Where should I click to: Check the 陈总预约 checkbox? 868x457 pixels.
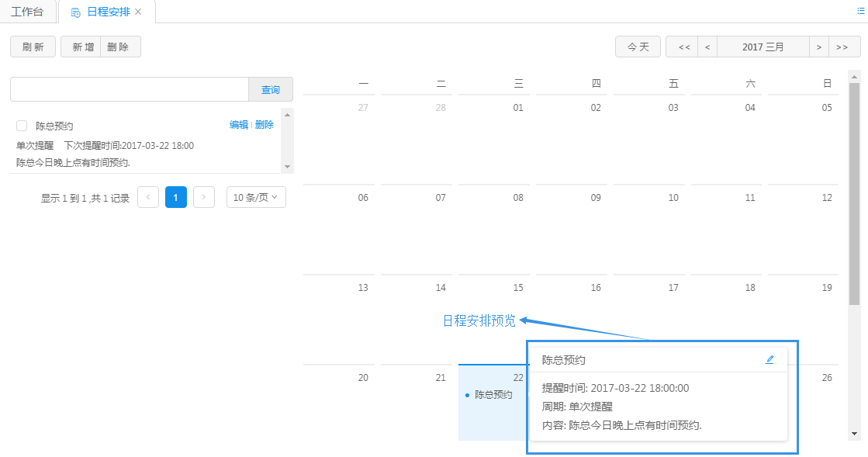coord(22,126)
